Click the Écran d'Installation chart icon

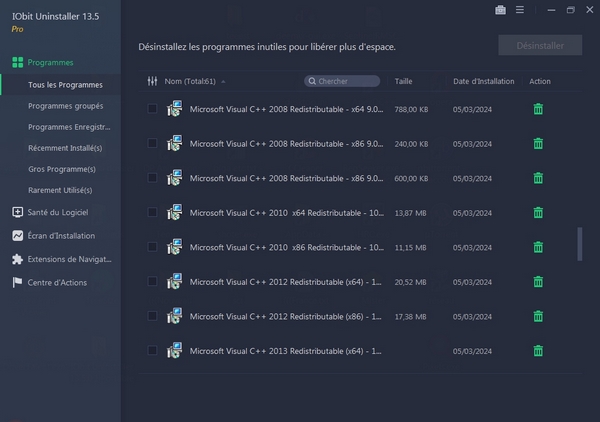pos(18,236)
